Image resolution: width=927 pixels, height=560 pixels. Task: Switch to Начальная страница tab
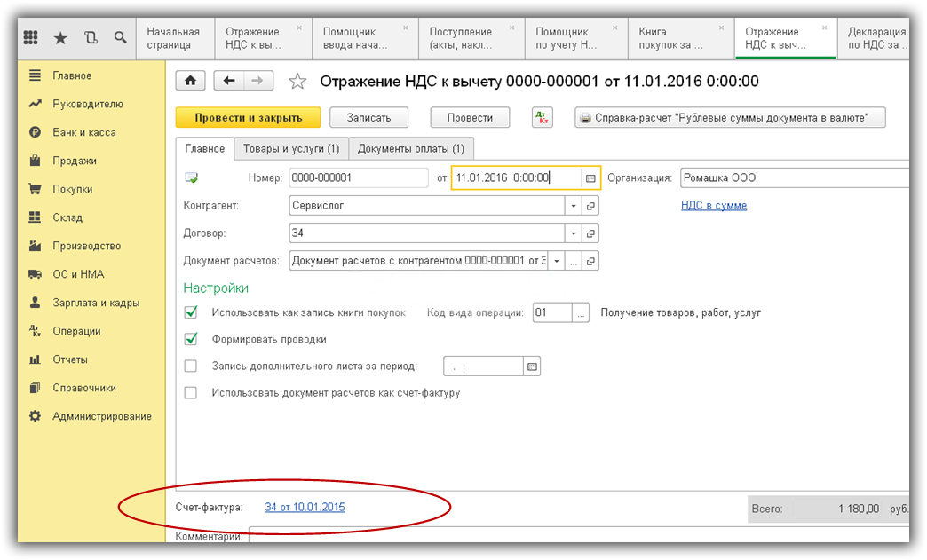[173, 38]
